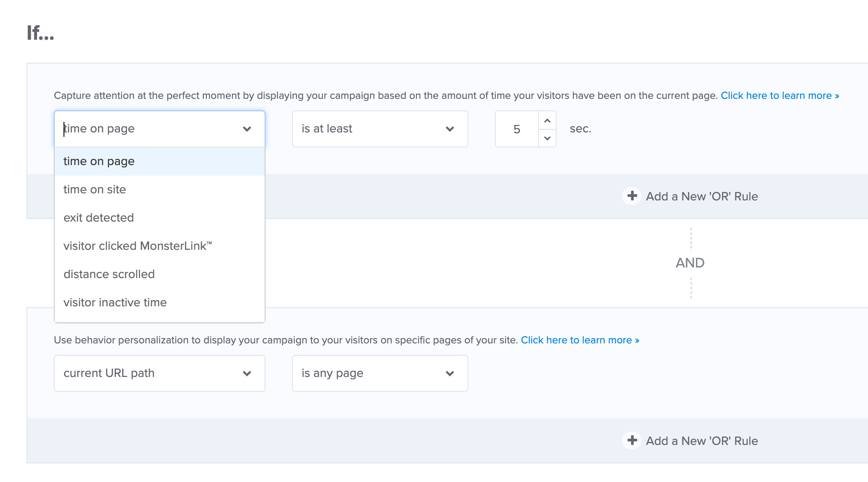Click the seconds number input field
Viewport: 868px width, 482px height.
pos(517,129)
